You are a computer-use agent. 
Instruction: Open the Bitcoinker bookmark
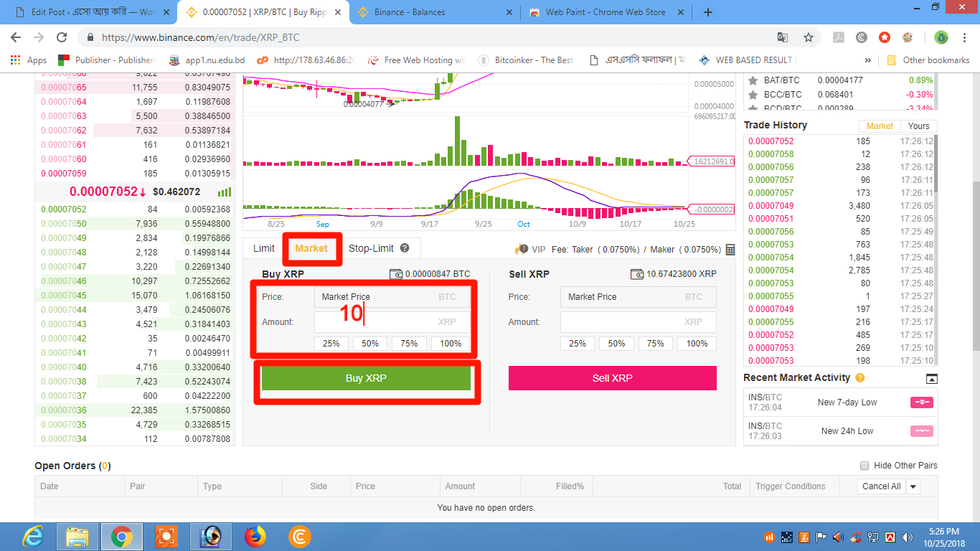(526, 60)
